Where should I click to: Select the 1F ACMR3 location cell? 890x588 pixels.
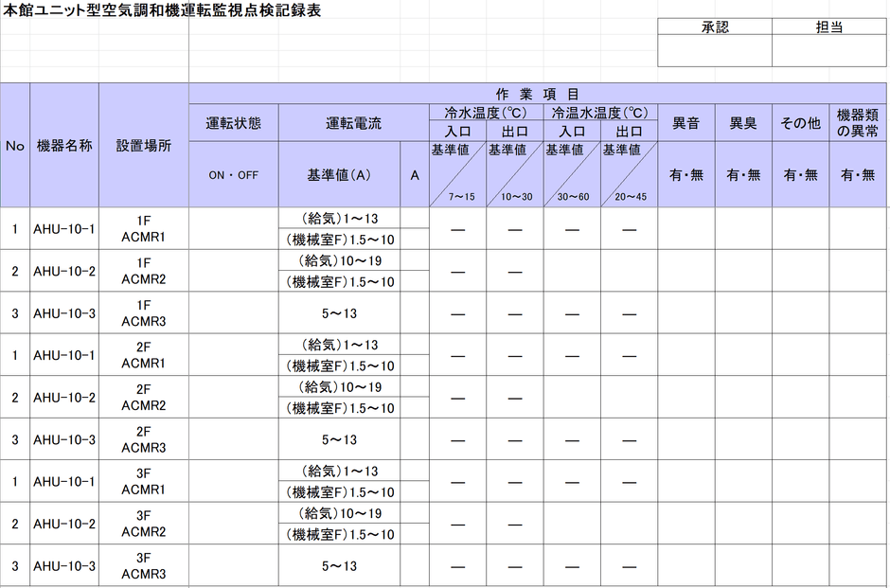coord(144,313)
